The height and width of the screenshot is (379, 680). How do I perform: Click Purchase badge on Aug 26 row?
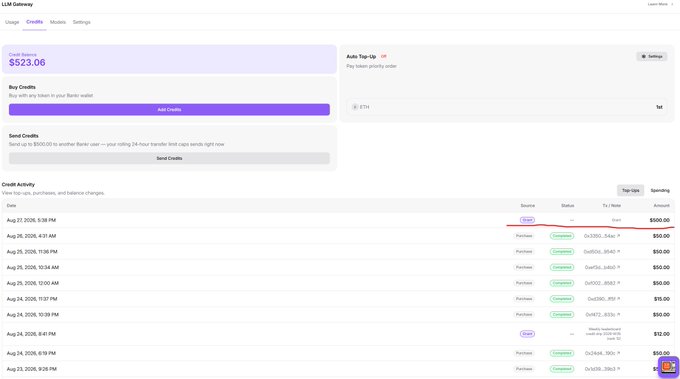pyautogui.click(x=524, y=236)
